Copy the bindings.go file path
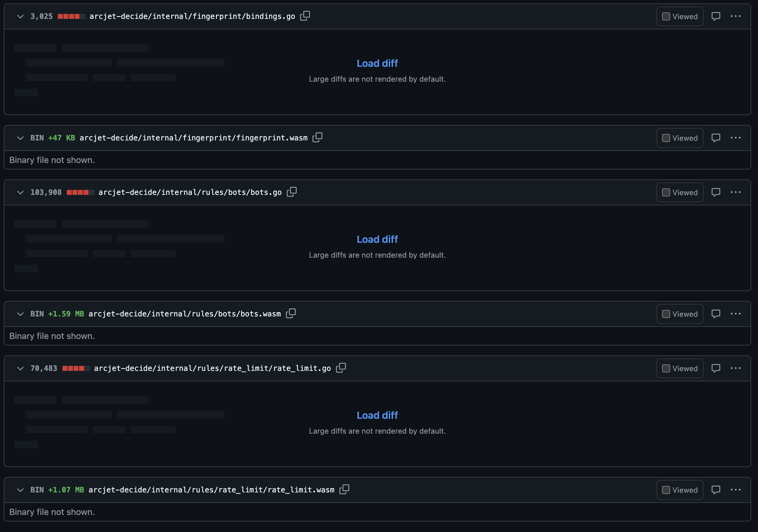 click(305, 16)
